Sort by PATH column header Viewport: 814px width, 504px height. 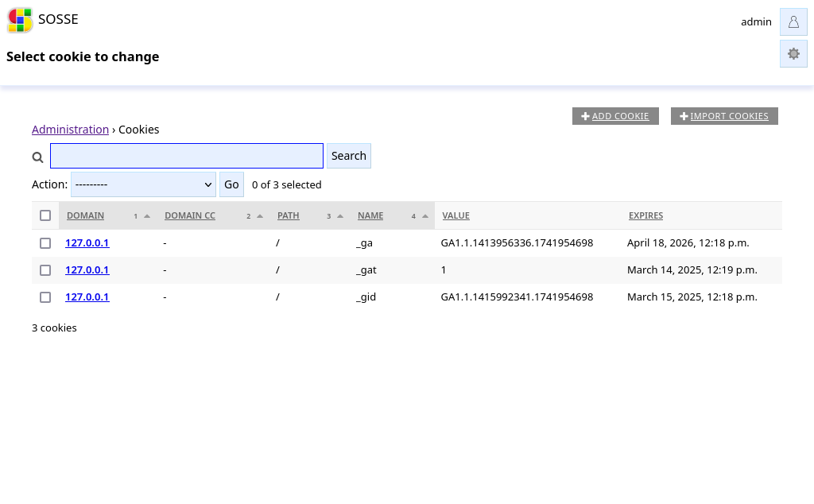288,215
